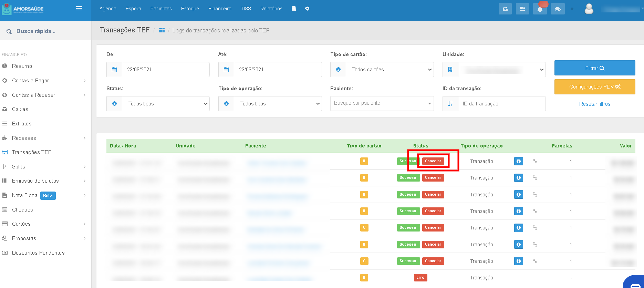Open link icon of first transaction row

point(535,161)
